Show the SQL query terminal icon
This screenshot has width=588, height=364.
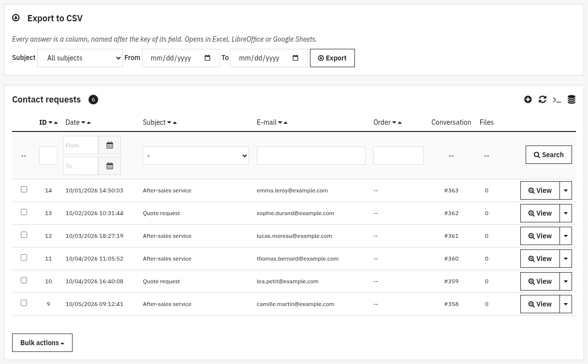pyautogui.click(x=557, y=100)
